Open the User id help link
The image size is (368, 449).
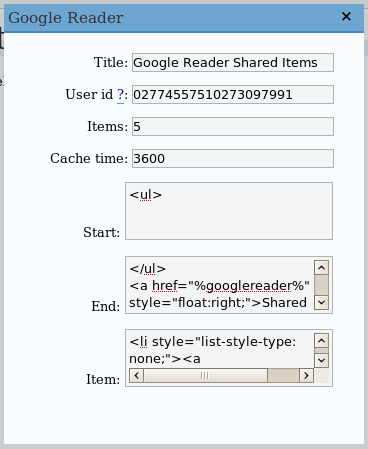[120, 95]
